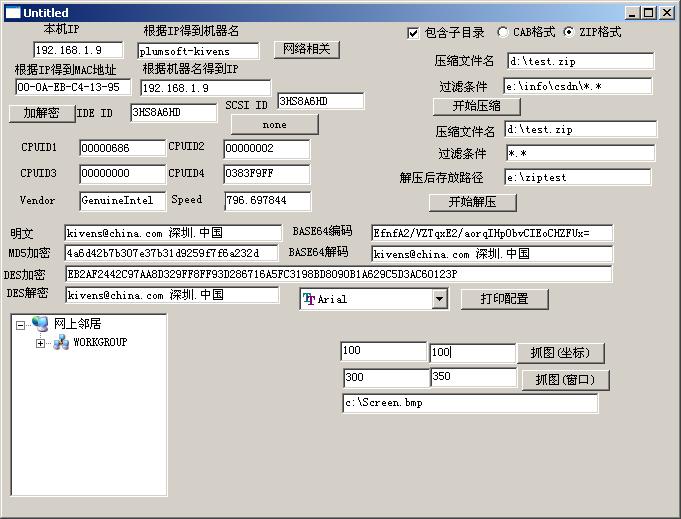The width and height of the screenshot is (681, 519).
Task: Click the DES加密 result field
Action: [339, 274]
